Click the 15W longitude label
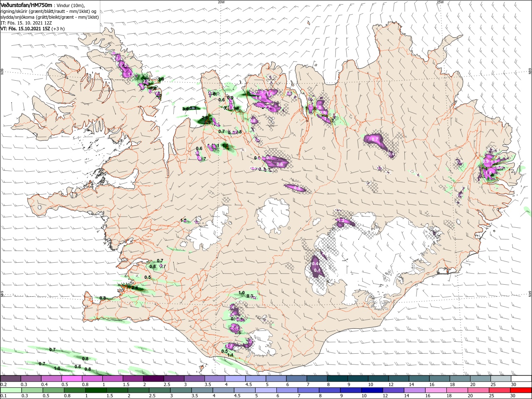Image resolution: width=532 pixels, height=399 pixels. pos(440,2)
